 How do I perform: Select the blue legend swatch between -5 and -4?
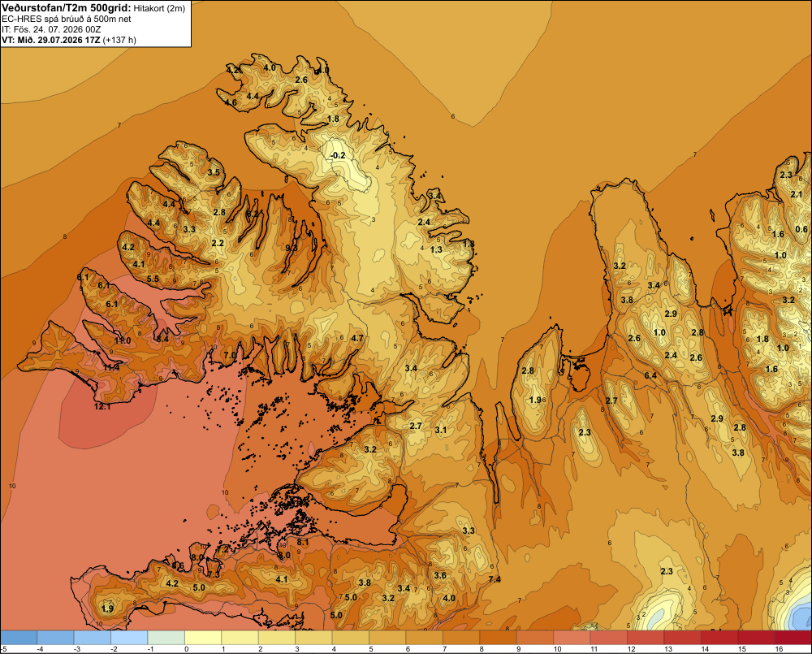19,638
